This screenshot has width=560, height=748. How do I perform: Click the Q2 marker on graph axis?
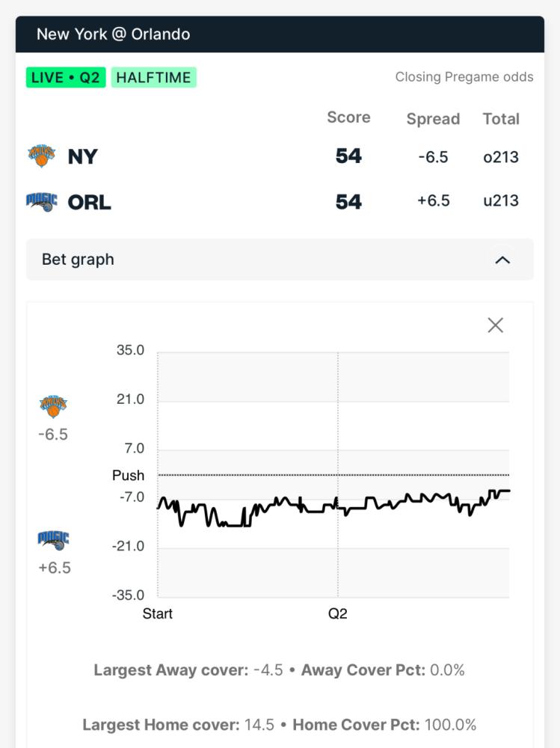pyautogui.click(x=338, y=613)
